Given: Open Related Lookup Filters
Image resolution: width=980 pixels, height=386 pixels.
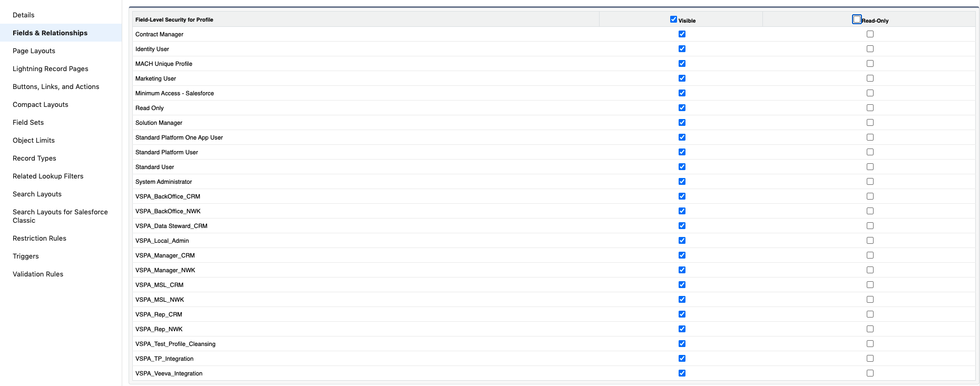Looking at the screenshot, I should click(x=48, y=176).
